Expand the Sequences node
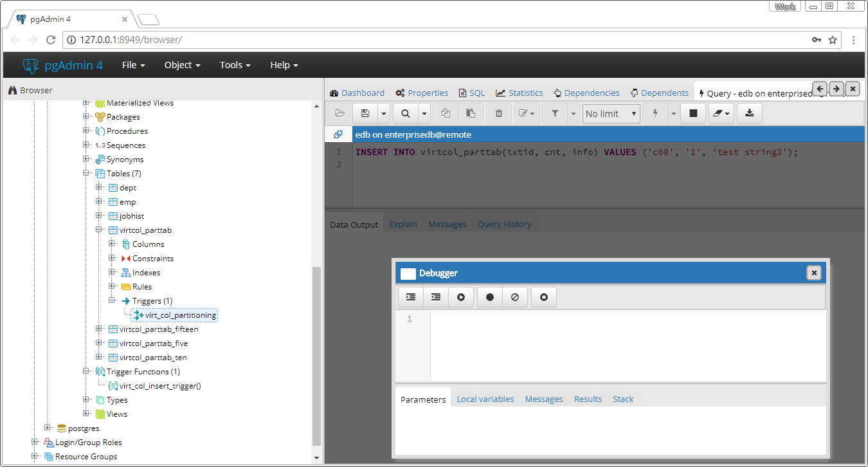The image size is (868, 467). coord(86,145)
